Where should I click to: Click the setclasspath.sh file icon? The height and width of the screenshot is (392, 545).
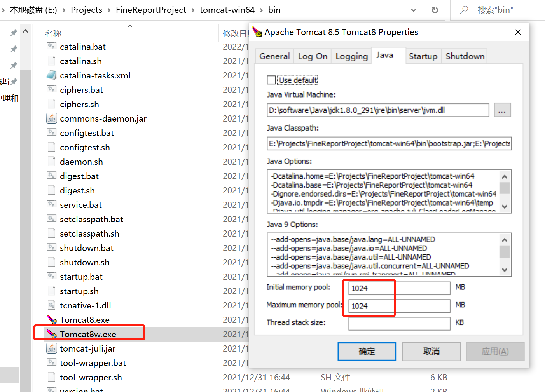[52, 233]
